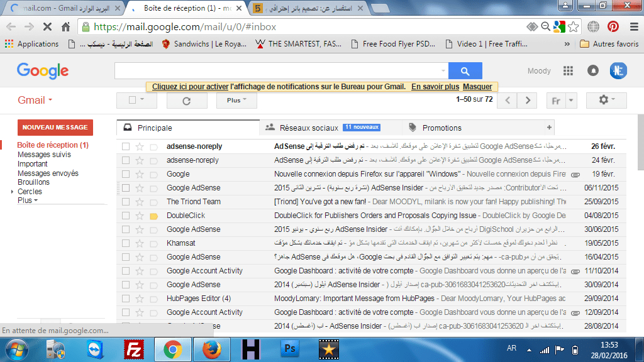Viewport: 644px width, 362px height.
Task: Go to next page of emails
Action: pos(528,101)
